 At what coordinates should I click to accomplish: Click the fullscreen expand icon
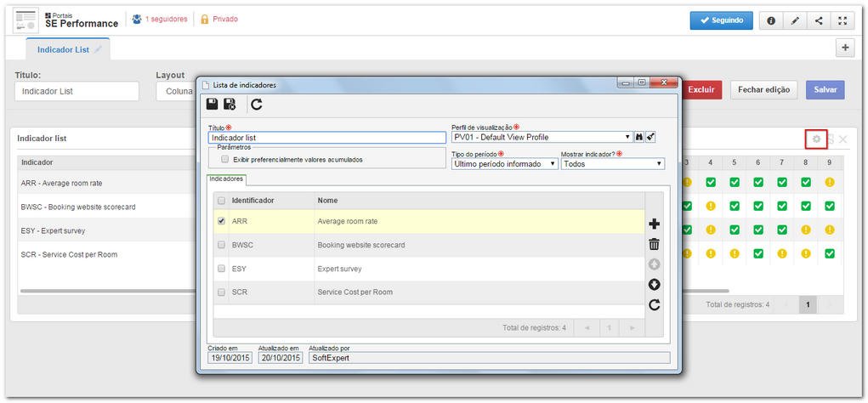(x=842, y=20)
